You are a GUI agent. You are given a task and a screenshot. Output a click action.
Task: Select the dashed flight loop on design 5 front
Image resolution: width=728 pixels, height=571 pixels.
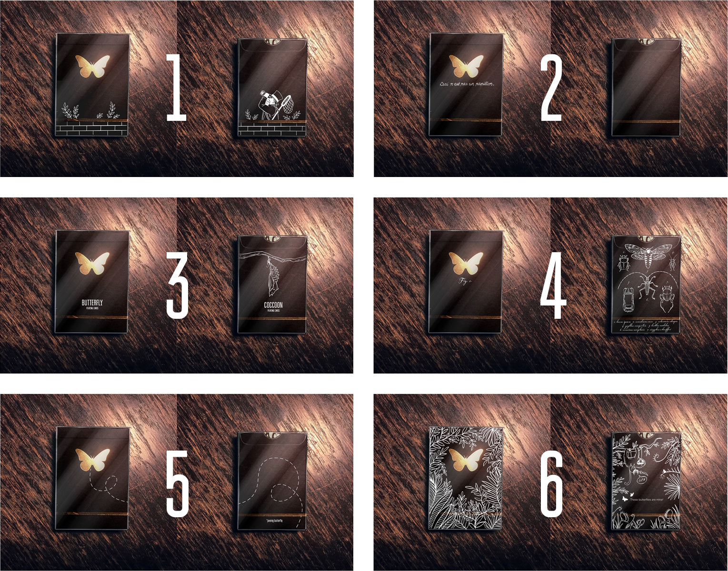point(107,484)
